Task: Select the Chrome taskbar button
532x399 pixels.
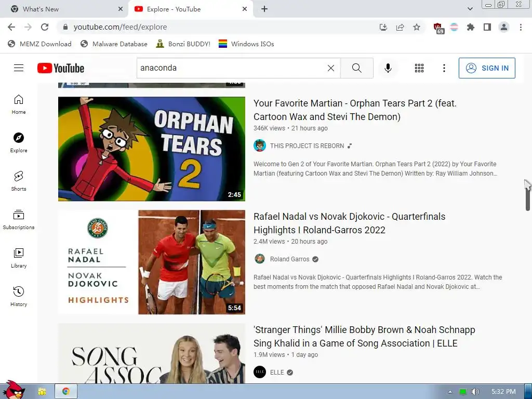Action: [66, 392]
